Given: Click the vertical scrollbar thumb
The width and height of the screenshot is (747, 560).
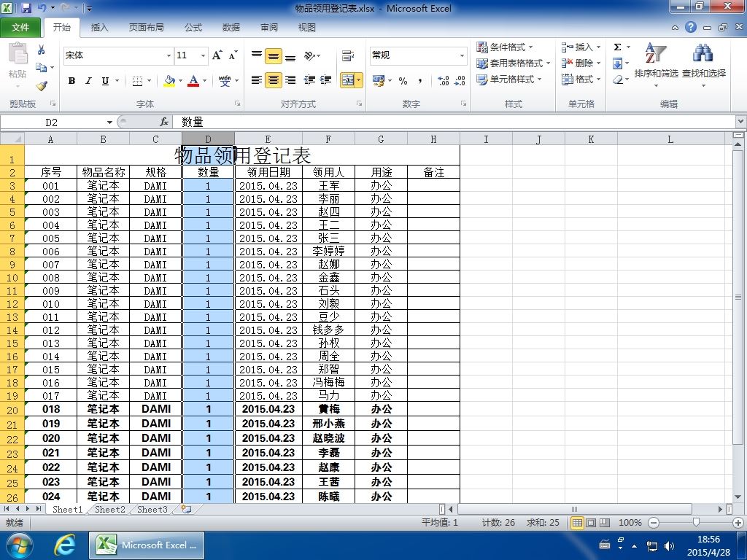Looking at the screenshot, I should point(738,297).
